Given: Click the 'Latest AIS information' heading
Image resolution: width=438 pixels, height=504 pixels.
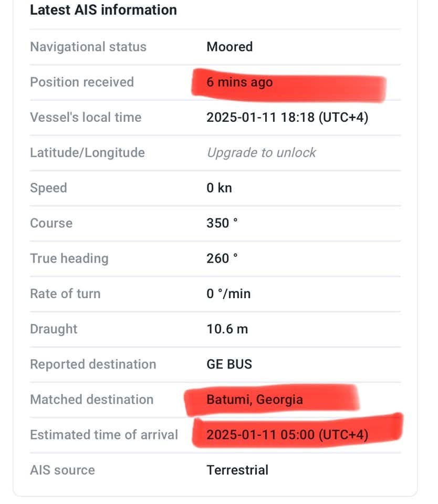Looking at the screenshot, I should pyautogui.click(x=103, y=9).
